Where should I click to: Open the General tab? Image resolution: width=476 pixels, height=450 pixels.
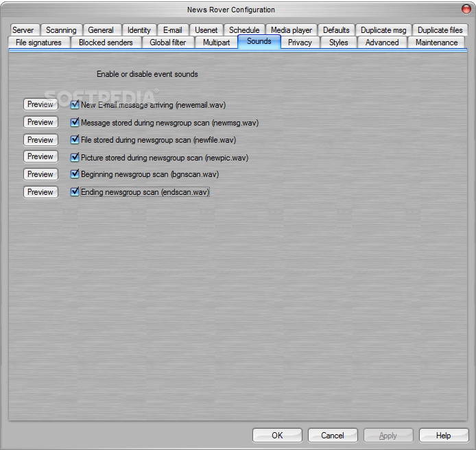click(102, 30)
